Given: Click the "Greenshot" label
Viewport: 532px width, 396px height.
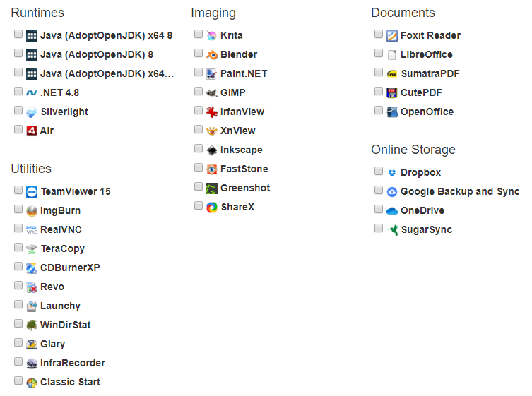Looking at the screenshot, I should click(245, 188).
